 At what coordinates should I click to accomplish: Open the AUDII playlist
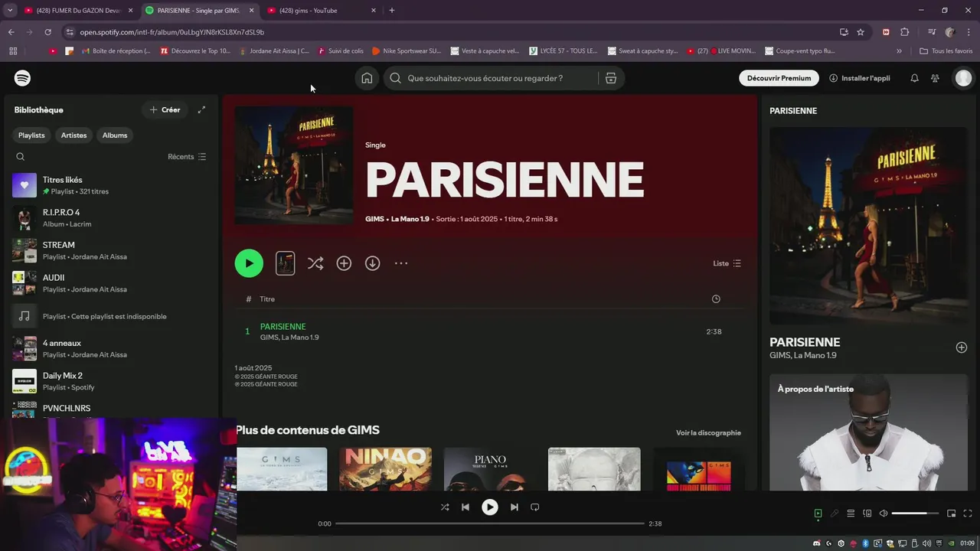tap(109, 283)
